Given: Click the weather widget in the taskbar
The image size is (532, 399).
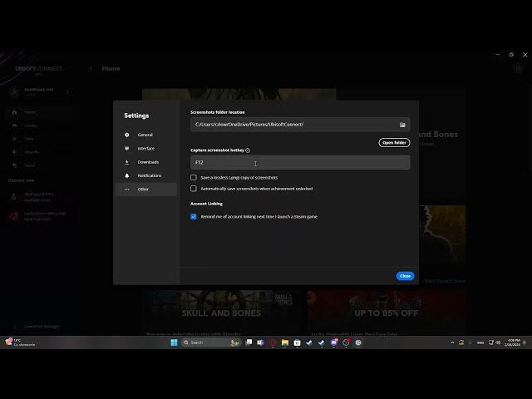Looking at the screenshot, I should point(20,342).
